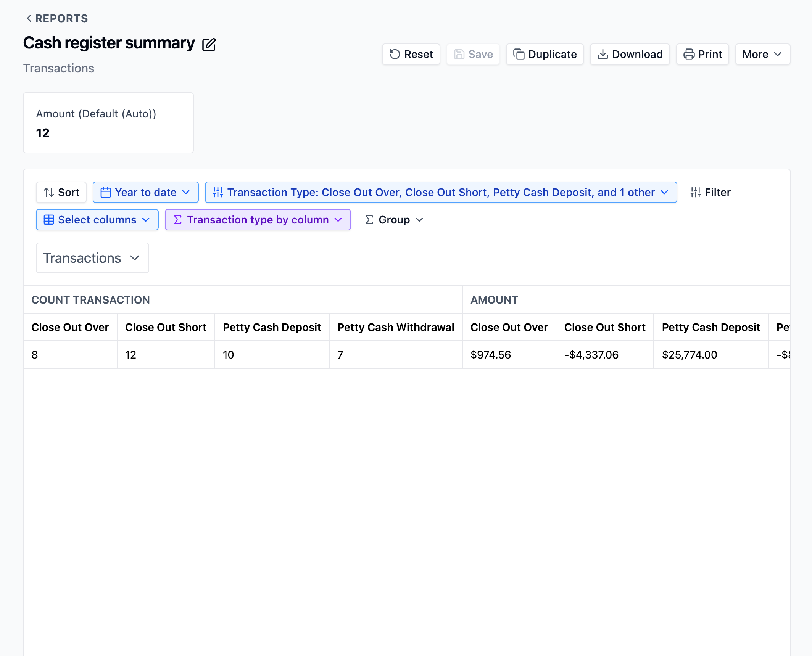Click the Sort arrows icon

tap(49, 192)
